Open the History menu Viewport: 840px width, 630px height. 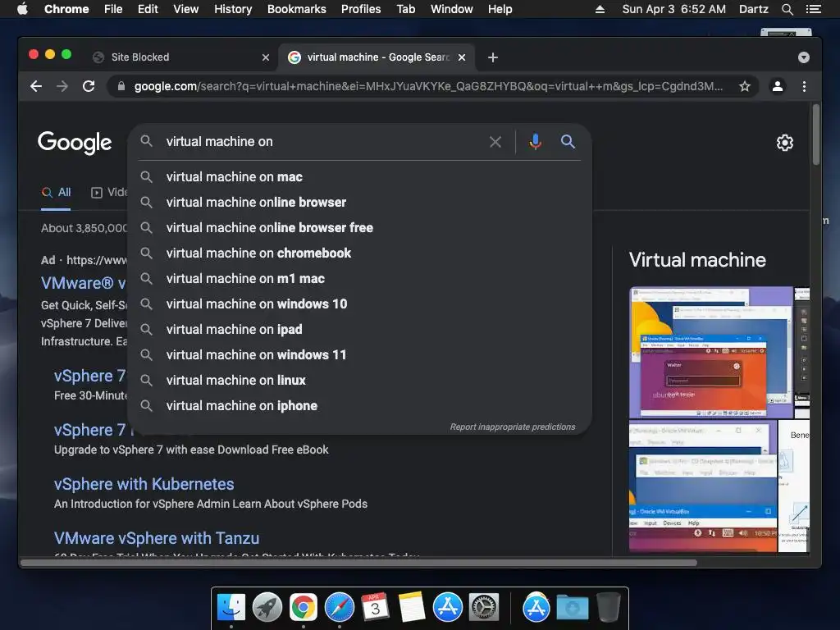[x=232, y=9]
